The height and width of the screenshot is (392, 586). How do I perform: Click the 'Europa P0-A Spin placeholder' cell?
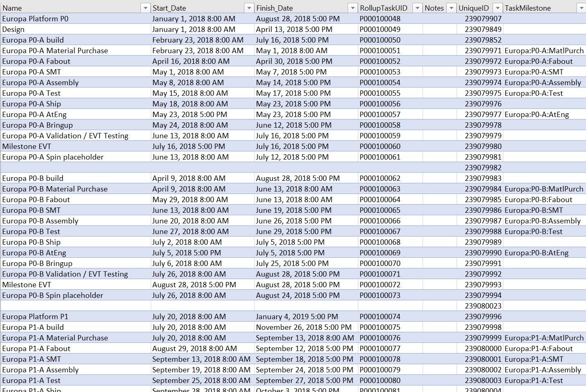click(x=76, y=157)
